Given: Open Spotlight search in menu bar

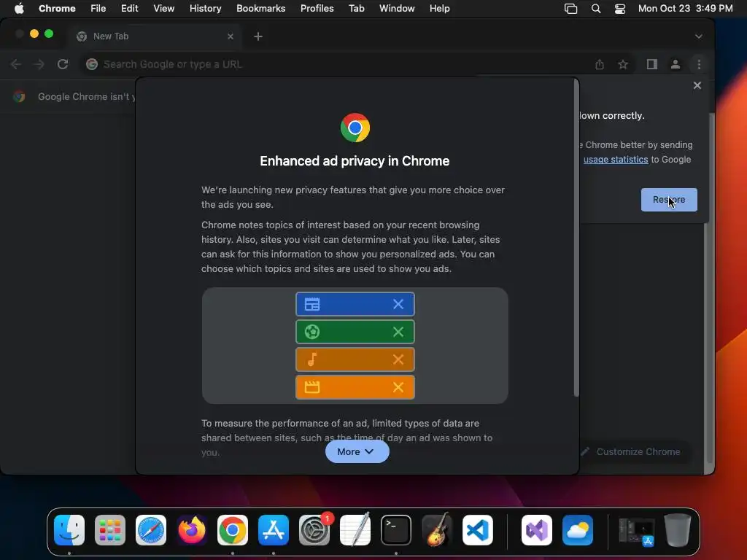Looking at the screenshot, I should [x=595, y=8].
